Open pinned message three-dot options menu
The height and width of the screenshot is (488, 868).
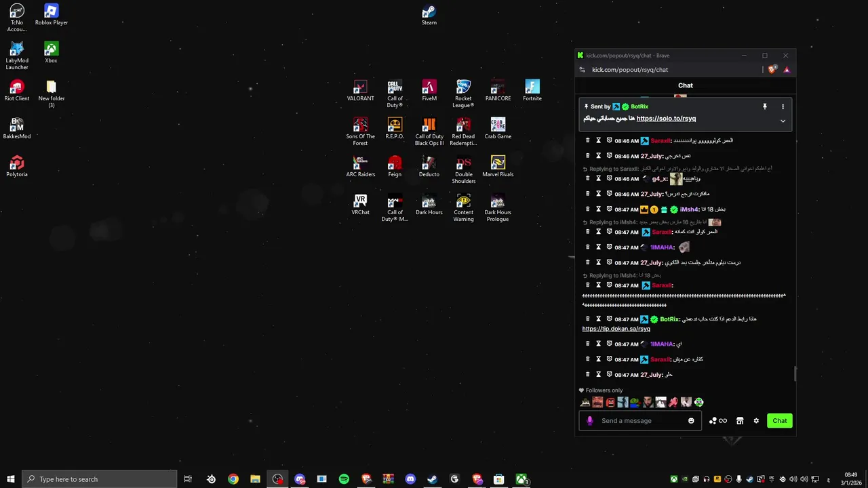click(x=783, y=107)
